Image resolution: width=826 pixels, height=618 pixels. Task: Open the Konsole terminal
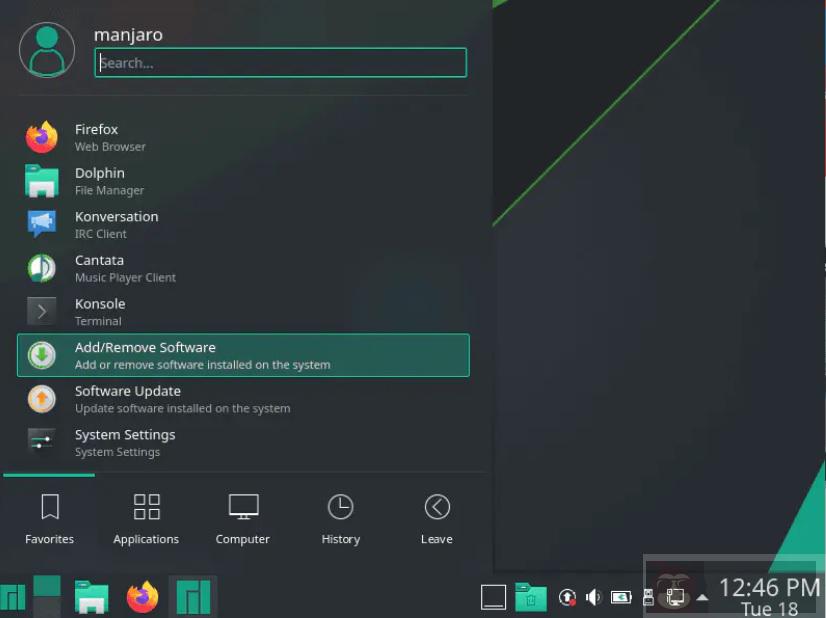pos(99,311)
